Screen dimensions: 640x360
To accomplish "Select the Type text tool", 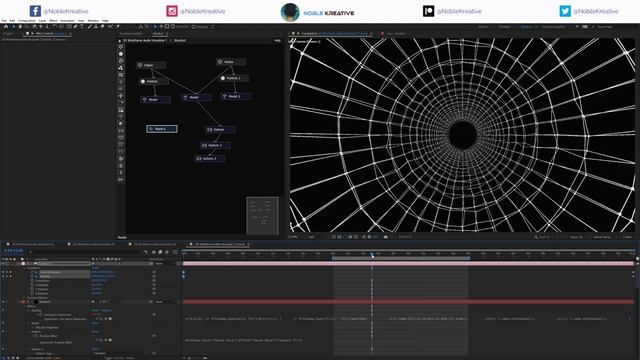I will (82, 27).
